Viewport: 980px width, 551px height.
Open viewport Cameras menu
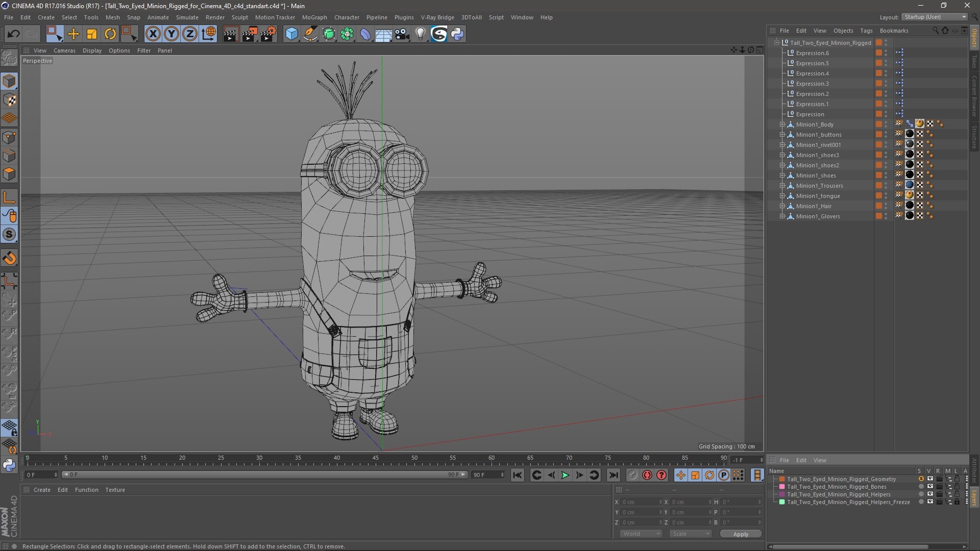click(64, 51)
